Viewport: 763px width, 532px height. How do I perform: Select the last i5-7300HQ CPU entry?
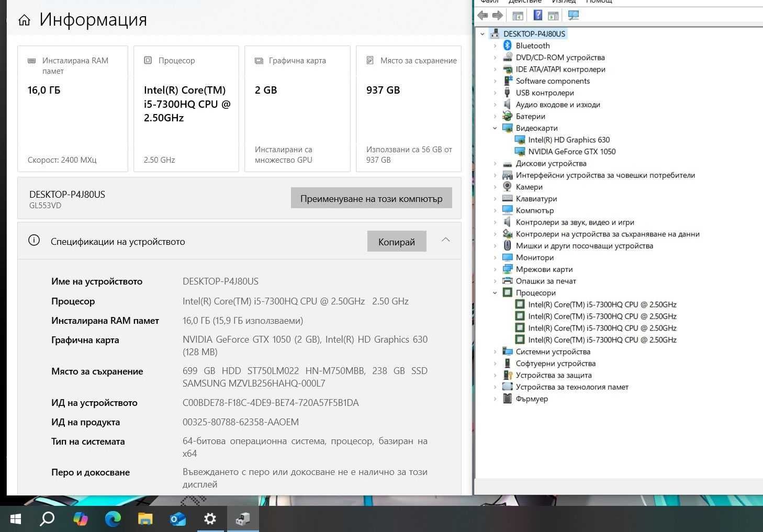602,340
